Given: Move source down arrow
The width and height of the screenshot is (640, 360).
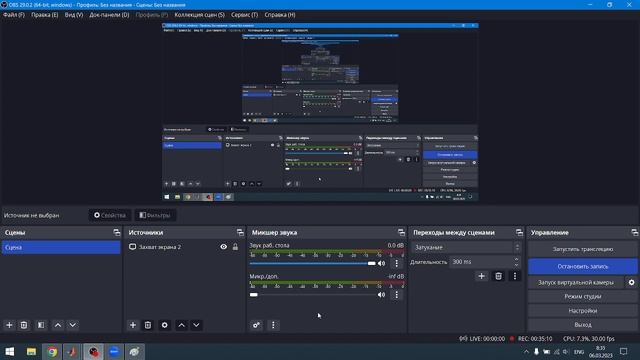Looking at the screenshot, I should click(196, 325).
